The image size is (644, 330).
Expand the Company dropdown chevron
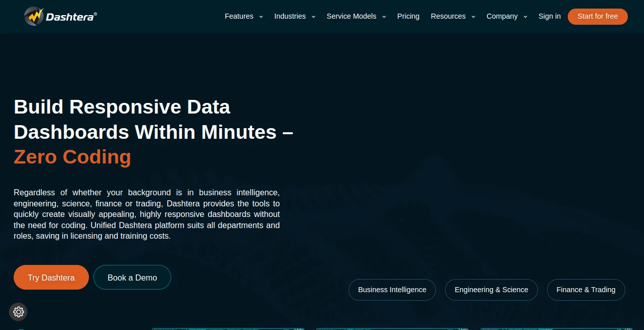point(525,17)
